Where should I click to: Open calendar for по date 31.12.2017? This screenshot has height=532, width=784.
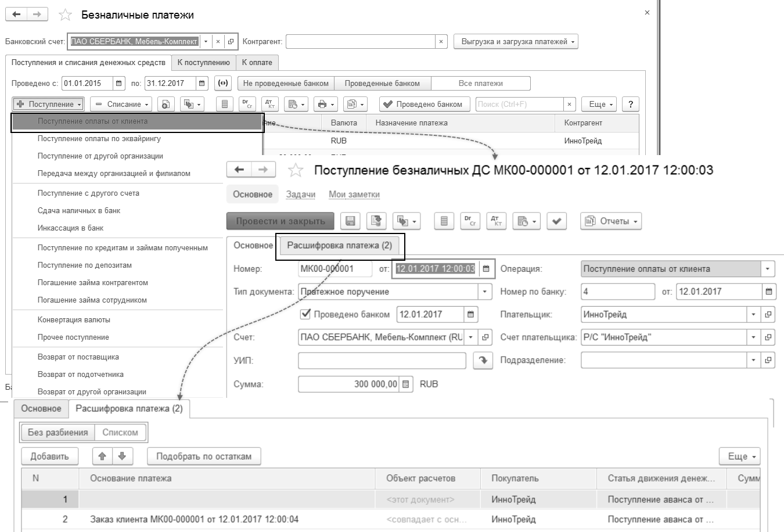point(202,83)
